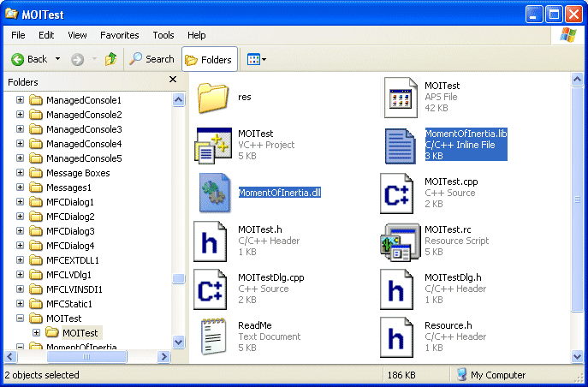Screen dimensions: 588x387
Task: Select the MomentOfInertia.lib file icon
Action: click(400, 146)
